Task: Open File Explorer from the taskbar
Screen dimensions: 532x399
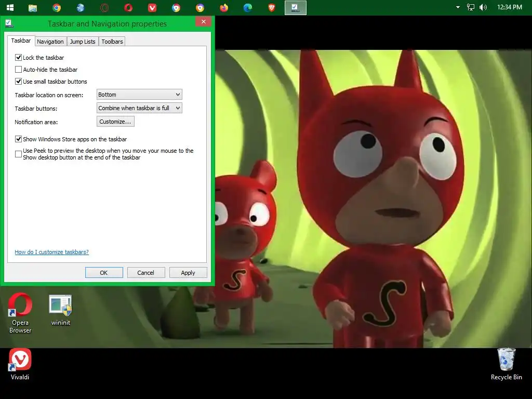Action: (x=33, y=8)
